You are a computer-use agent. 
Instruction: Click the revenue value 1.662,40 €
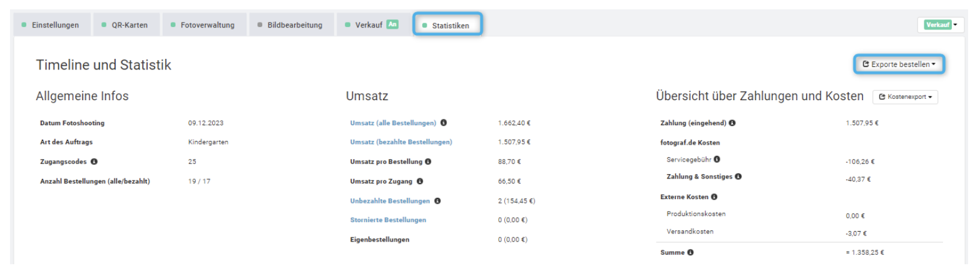[514, 123]
